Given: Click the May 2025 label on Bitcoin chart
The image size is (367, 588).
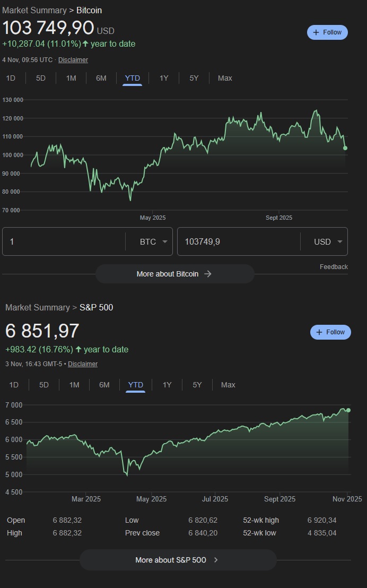Looking at the screenshot, I should click(x=153, y=218).
